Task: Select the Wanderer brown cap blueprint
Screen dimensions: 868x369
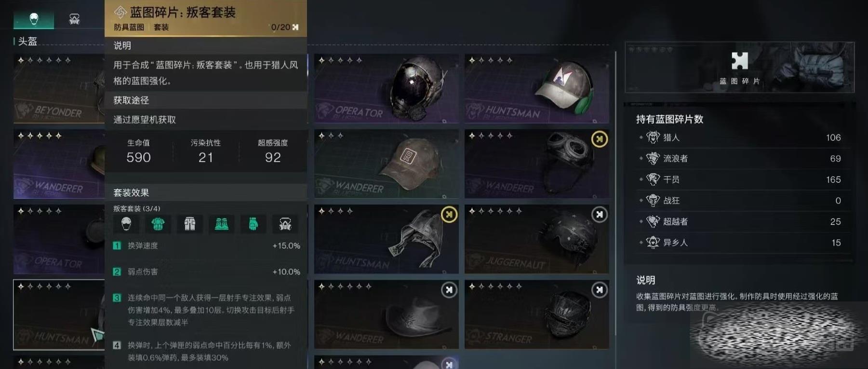Action: (x=387, y=164)
